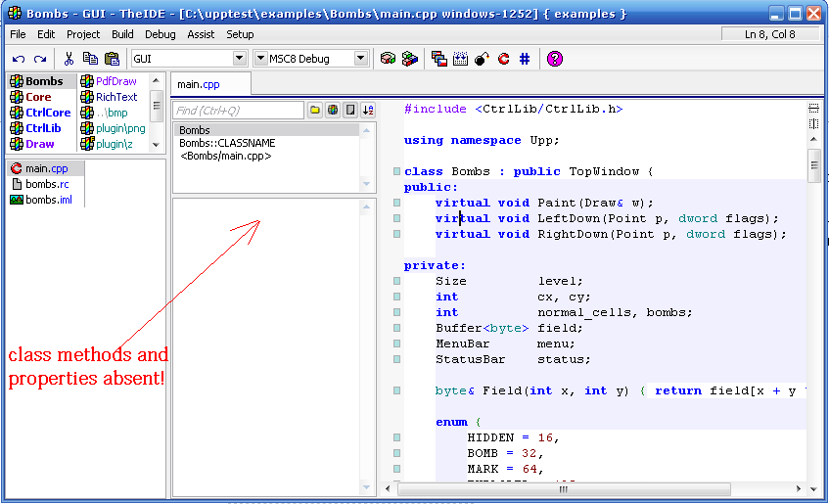
Task: Toggle the marker box beside class Bombs line
Action: coord(396,172)
